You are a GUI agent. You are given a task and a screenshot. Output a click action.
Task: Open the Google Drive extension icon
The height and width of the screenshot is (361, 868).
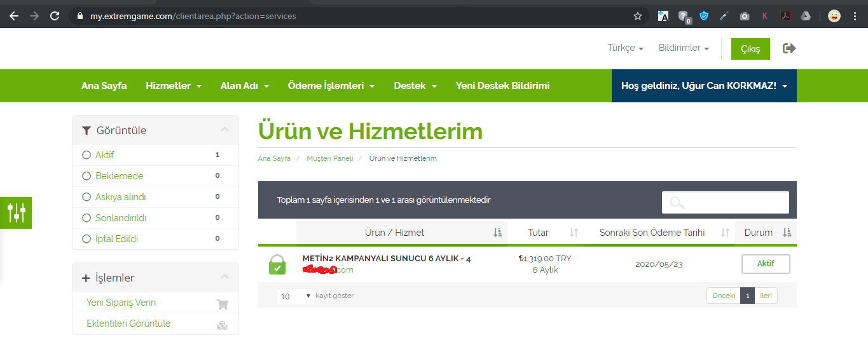click(x=805, y=16)
